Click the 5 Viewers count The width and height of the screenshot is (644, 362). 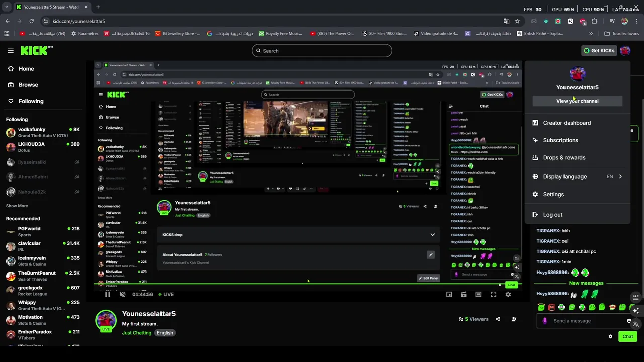tap(473, 319)
